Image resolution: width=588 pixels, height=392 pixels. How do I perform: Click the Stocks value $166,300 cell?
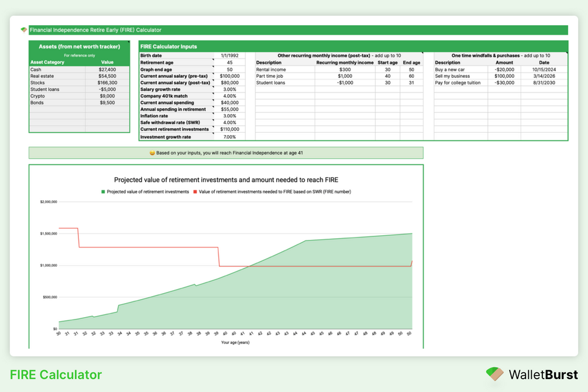107,83
